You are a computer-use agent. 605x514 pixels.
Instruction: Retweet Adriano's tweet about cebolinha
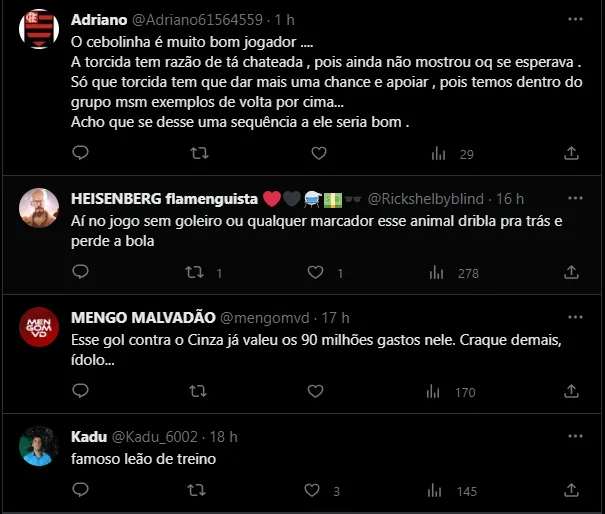[199, 153]
